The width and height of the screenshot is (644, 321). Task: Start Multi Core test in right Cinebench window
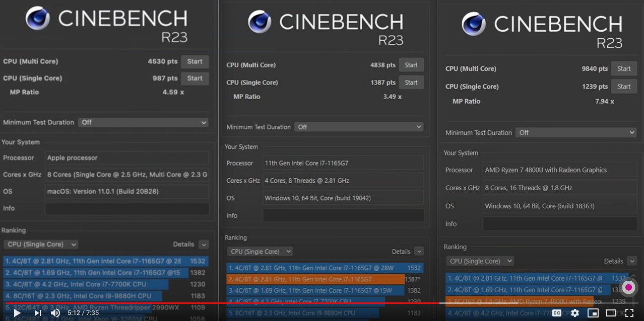pos(624,69)
